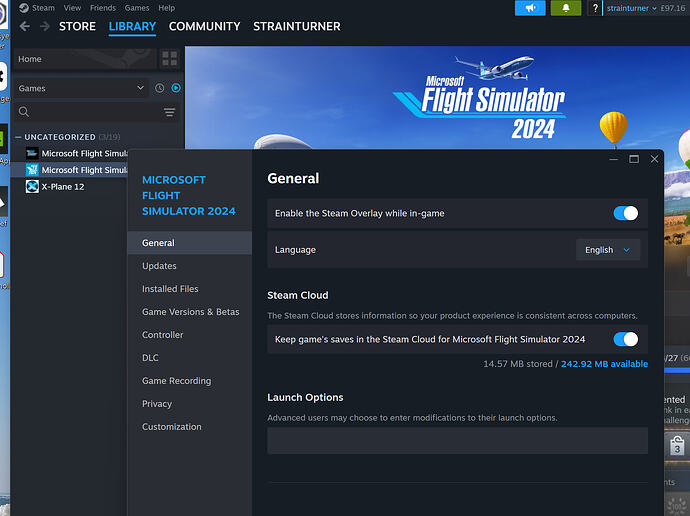The image size is (690, 516).
Task: Select DLC in properties sidebar
Action: click(190, 358)
